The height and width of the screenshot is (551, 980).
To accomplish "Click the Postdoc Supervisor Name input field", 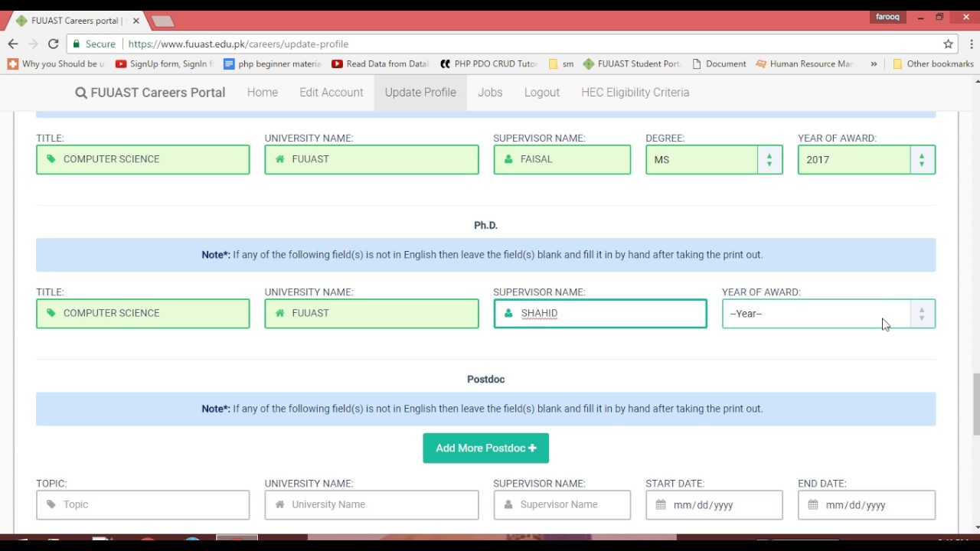I will click(x=562, y=505).
